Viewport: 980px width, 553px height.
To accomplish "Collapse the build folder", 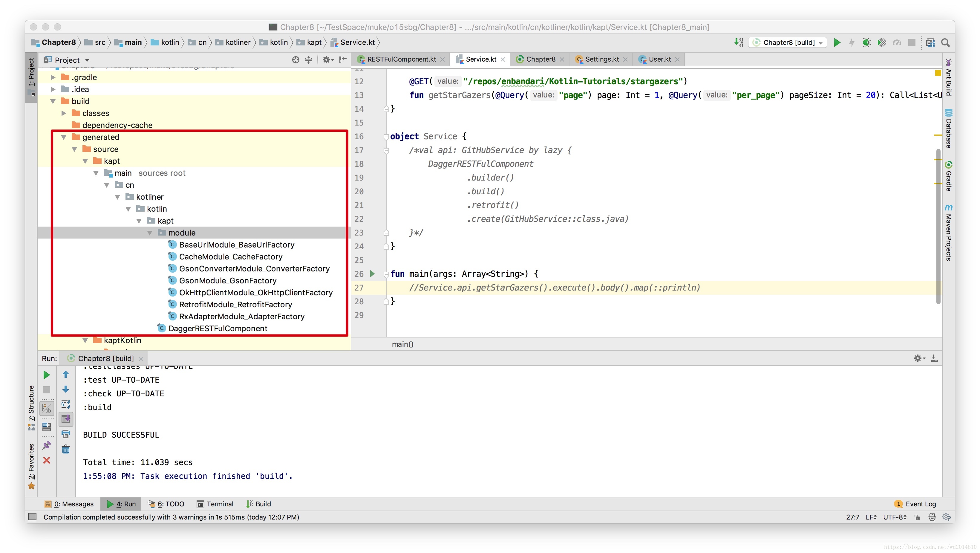I will point(53,101).
